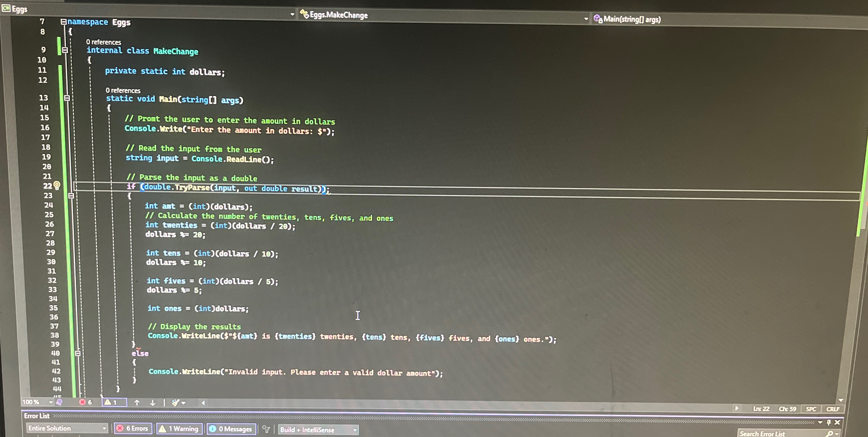
Task: Pin the Error List panel
Action: 829,422
